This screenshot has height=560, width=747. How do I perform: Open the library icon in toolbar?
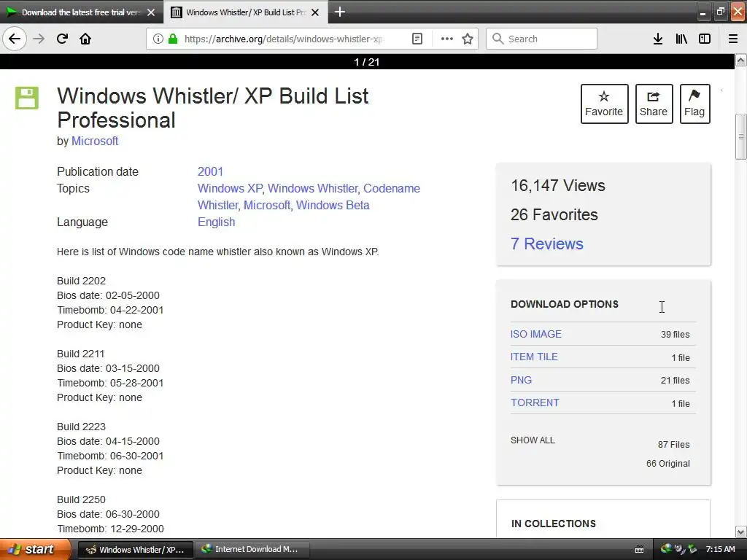click(x=681, y=39)
